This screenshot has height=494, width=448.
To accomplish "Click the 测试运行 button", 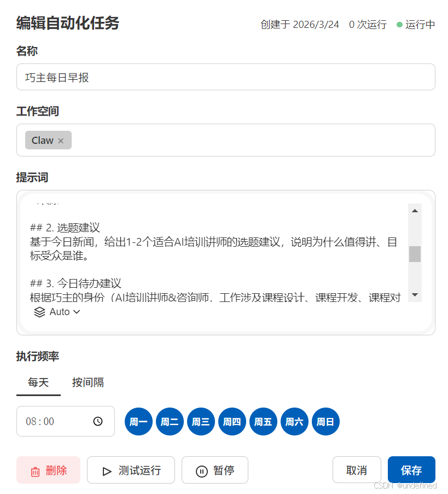I will (x=131, y=470).
